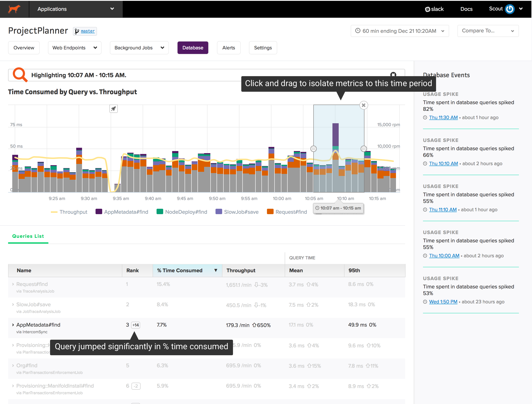Expand the Scout account menu arrow
The width and height of the screenshot is (532, 404).
pos(521,9)
